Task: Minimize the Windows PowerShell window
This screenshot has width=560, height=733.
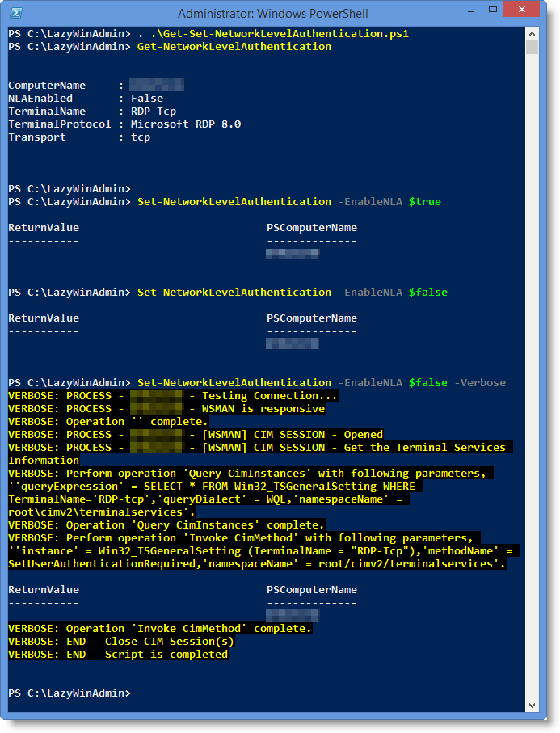Action: click(x=471, y=11)
